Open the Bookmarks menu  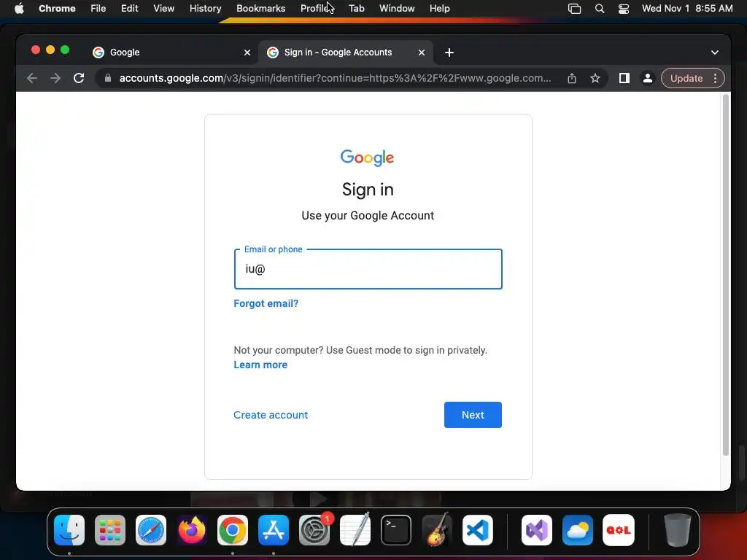260,9
